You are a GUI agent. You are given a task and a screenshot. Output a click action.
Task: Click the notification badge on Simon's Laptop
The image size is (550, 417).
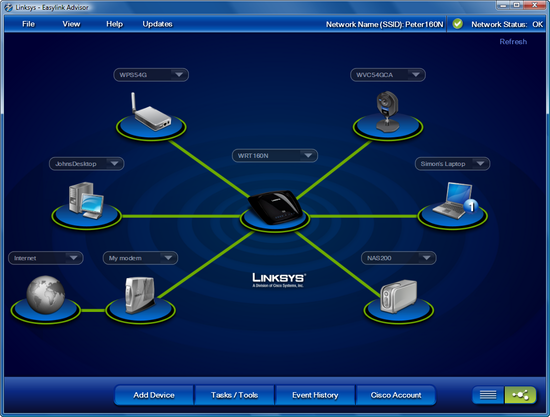coord(471,206)
